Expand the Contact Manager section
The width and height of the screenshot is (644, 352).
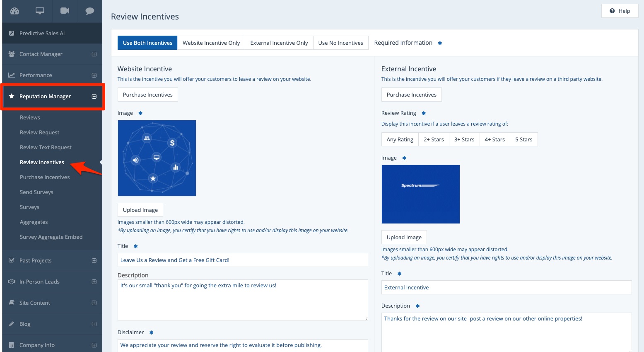(94, 54)
